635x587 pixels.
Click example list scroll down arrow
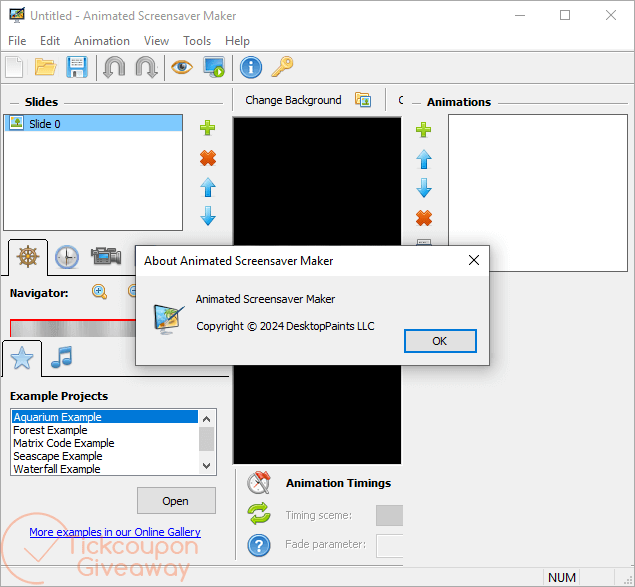(207, 465)
